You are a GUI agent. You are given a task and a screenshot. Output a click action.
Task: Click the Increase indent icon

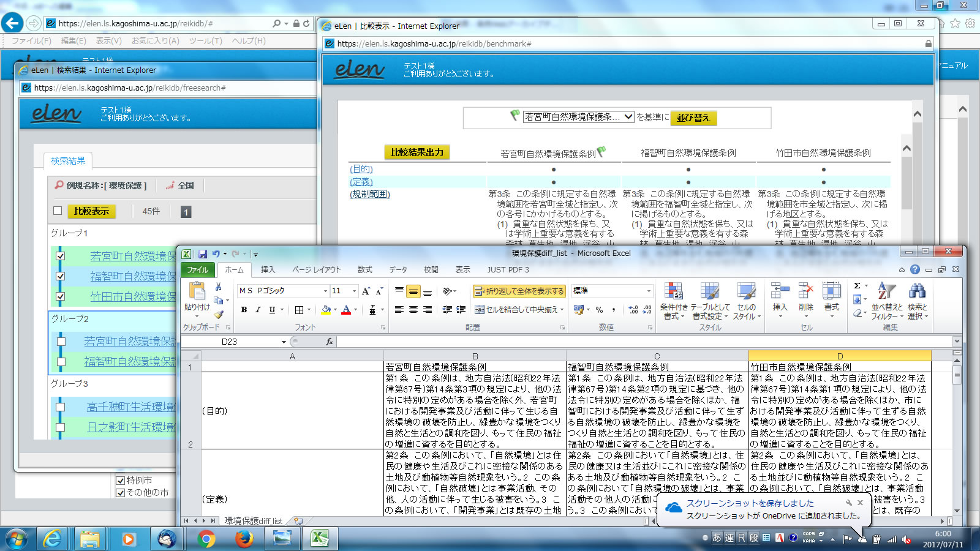pos(461,310)
